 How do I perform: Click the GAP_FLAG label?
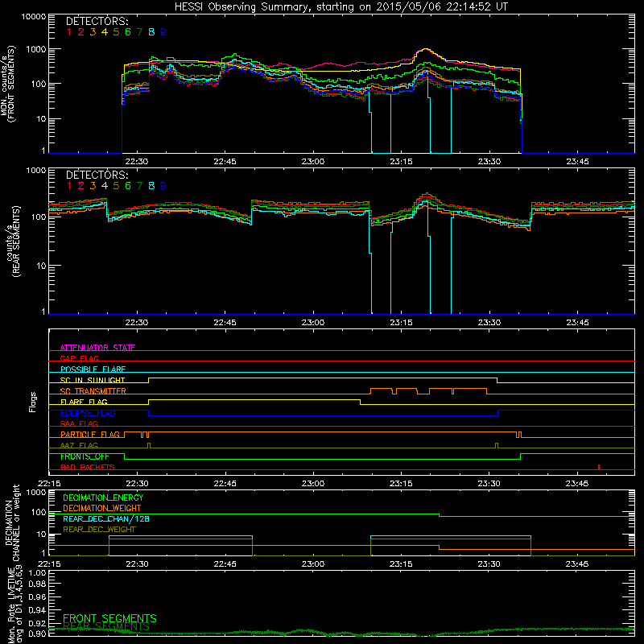click(x=79, y=358)
